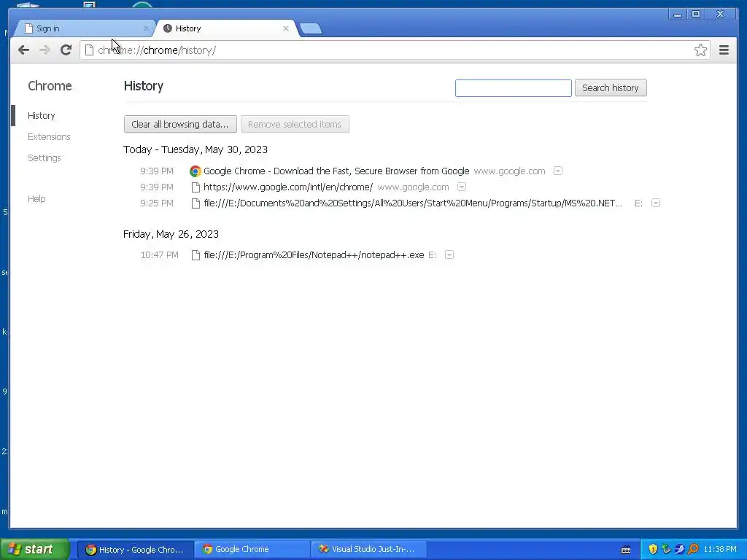The height and width of the screenshot is (560, 747).
Task: Open a new tab with the new tab button
Action: 311,28
